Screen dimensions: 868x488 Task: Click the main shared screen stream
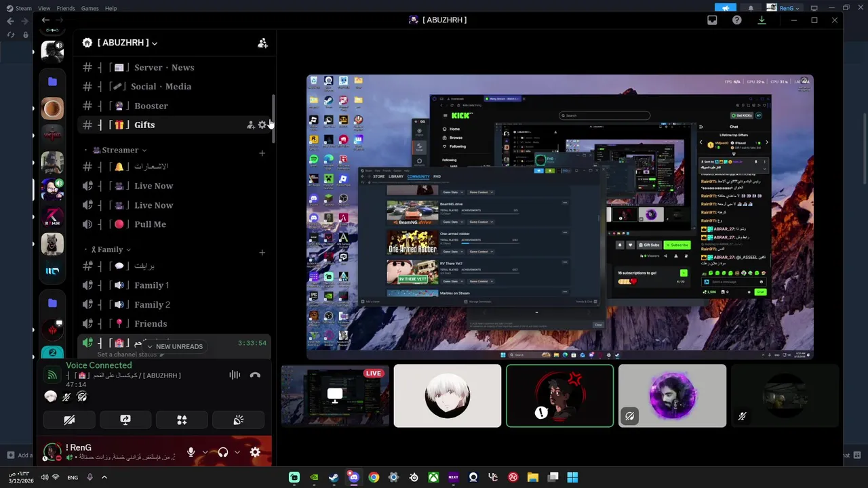pos(560,217)
